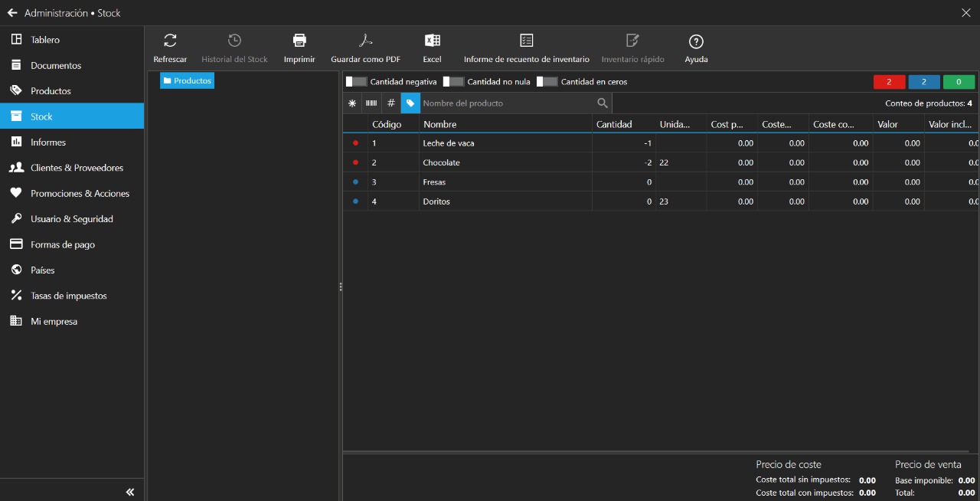
Task: Open Tasas de impuestos
Action: (72, 295)
